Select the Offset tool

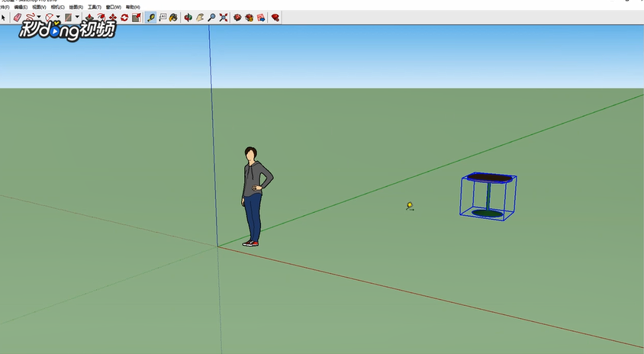[101, 18]
